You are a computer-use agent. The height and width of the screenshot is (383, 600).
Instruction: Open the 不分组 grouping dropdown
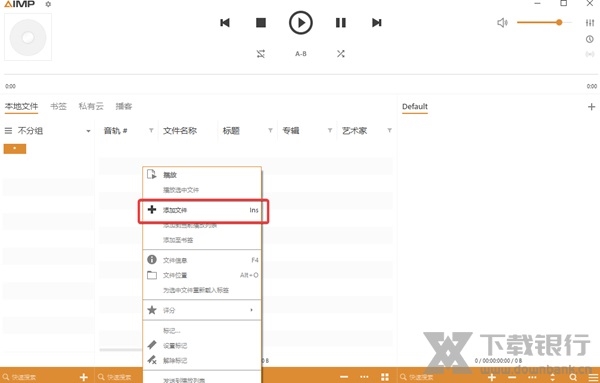(88, 131)
